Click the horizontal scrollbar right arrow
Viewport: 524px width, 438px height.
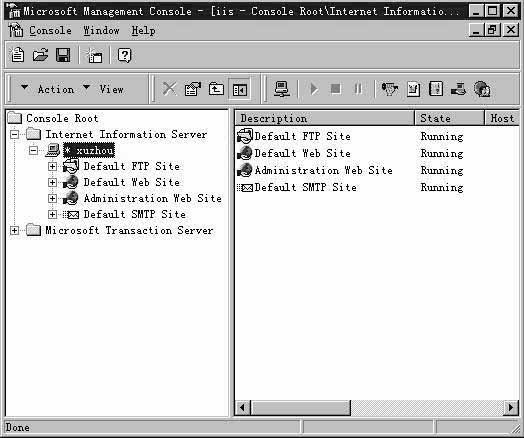(x=511, y=407)
